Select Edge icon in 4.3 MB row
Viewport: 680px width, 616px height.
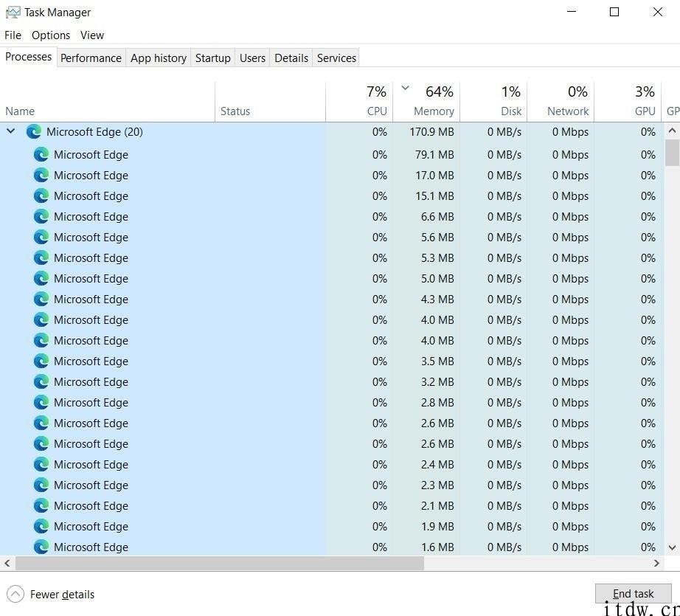coord(41,300)
